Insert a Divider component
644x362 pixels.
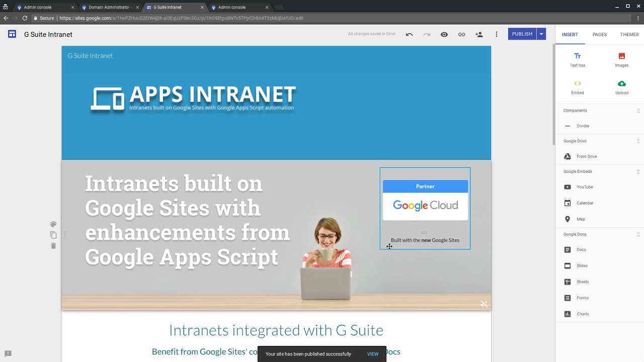pyautogui.click(x=600, y=126)
